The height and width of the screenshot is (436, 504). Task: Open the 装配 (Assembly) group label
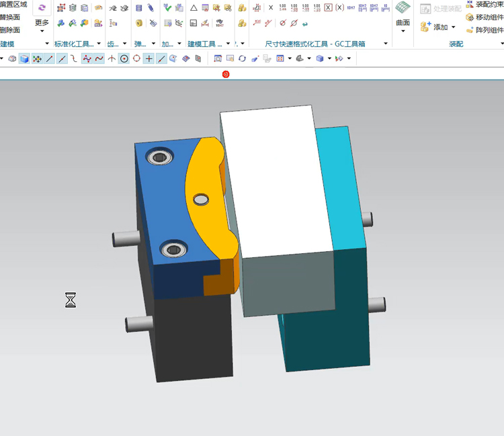point(456,44)
